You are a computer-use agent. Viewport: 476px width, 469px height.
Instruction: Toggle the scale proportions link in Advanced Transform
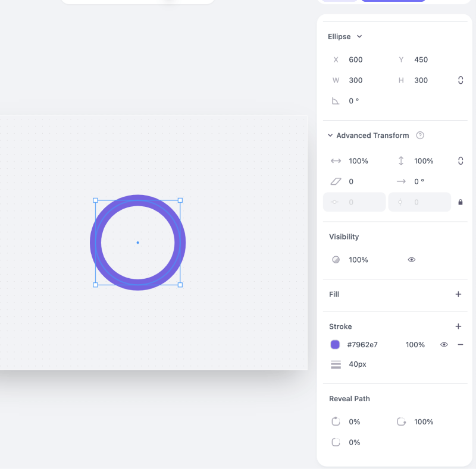coord(461,161)
